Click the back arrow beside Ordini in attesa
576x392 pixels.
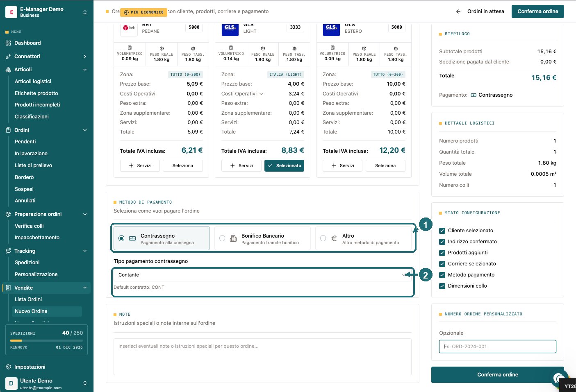click(x=458, y=11)
